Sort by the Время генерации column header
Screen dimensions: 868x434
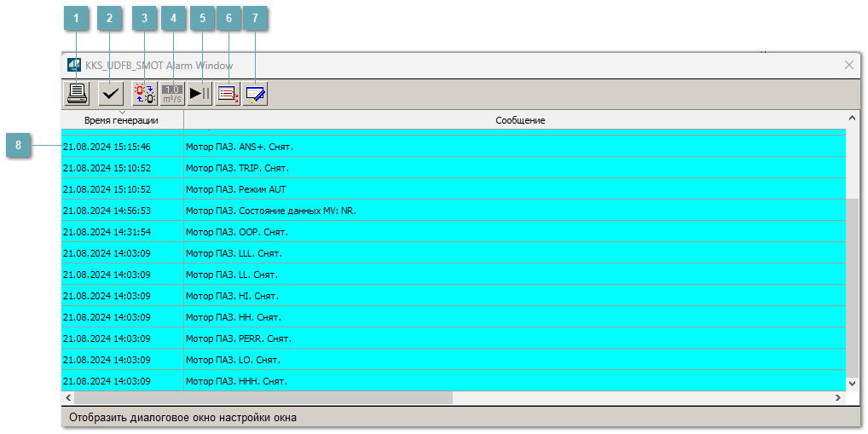click(121, 121)
